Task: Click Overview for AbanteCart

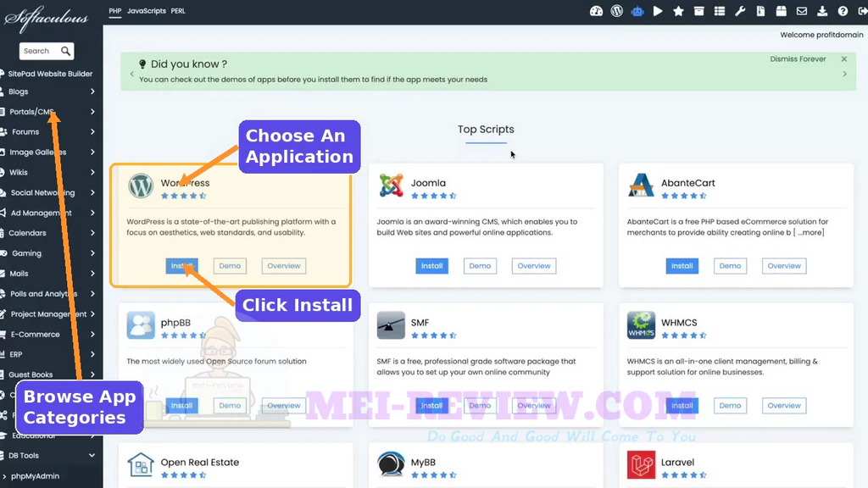Action: point(784,266)
